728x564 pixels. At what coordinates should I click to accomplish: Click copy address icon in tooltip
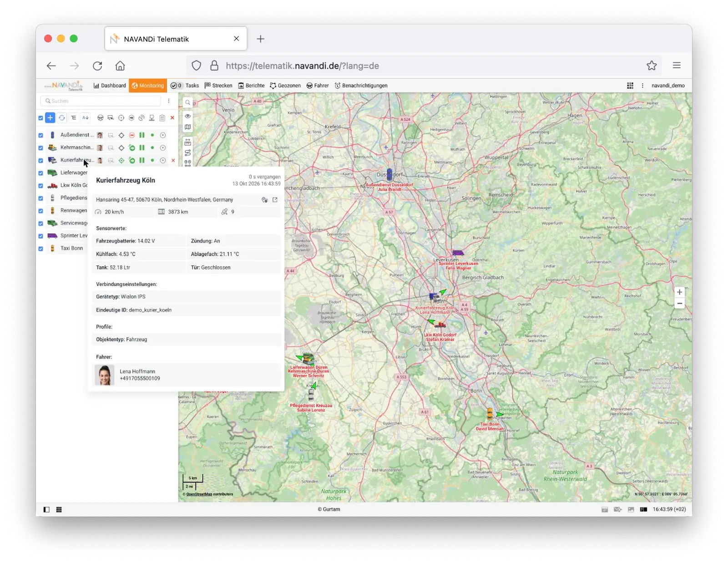(264, 200)
